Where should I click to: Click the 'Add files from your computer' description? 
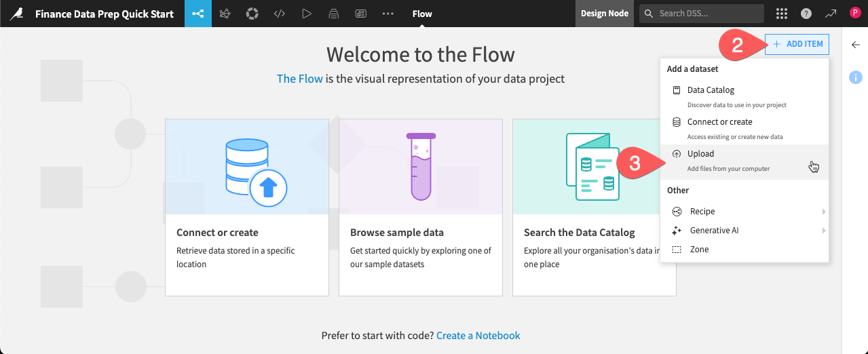coord(728,169)
